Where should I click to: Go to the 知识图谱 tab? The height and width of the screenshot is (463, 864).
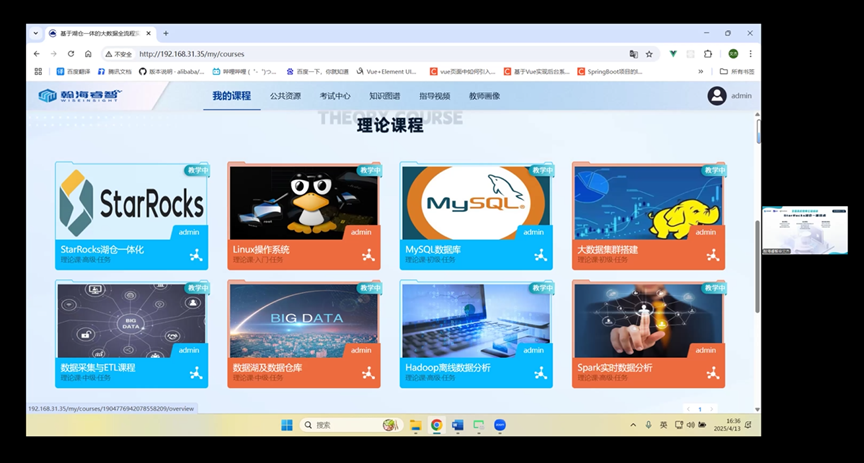pos(384,96)
